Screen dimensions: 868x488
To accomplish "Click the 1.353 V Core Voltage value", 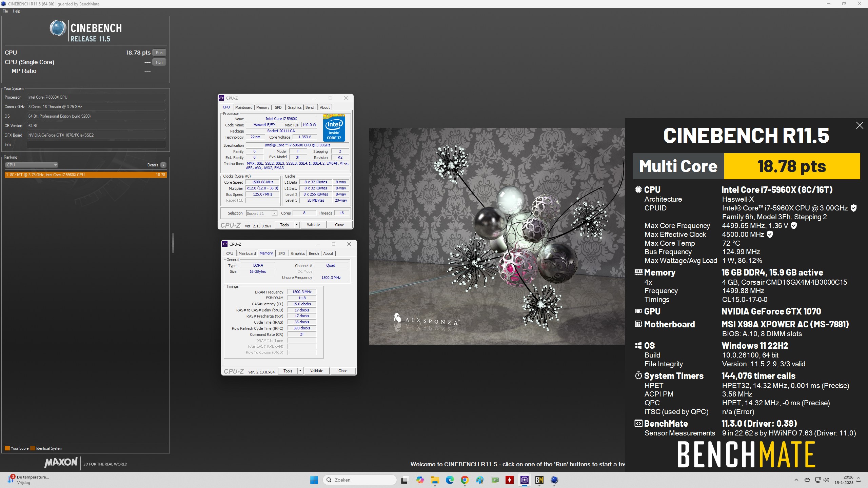I will pos(304,137).
